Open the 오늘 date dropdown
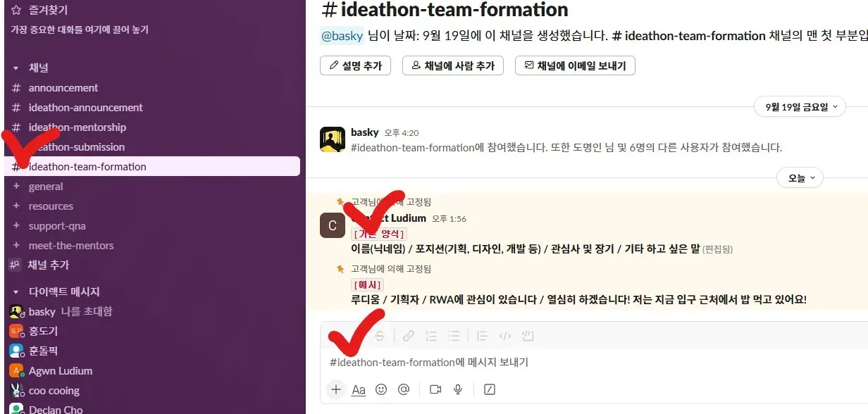 pos(800,178)
